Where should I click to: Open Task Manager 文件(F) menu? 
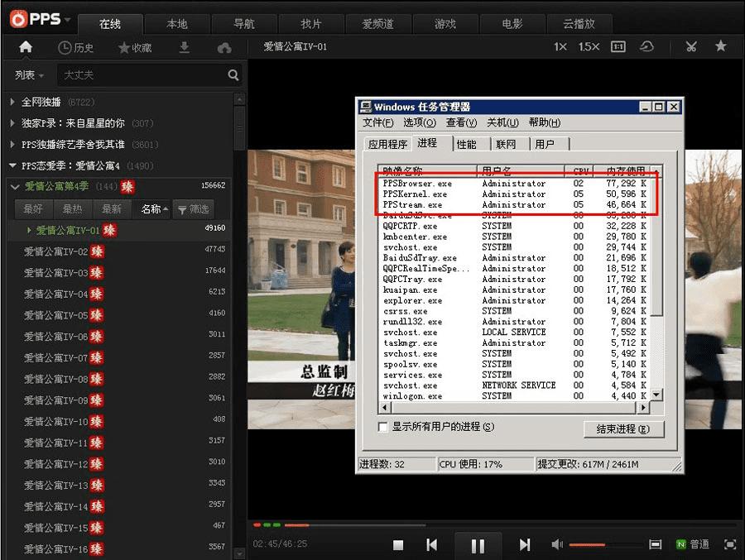(x=377, y=122)
